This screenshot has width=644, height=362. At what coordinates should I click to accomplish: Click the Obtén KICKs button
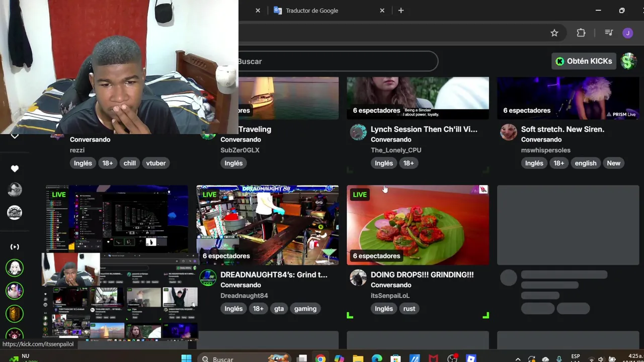tap(584, 61)
